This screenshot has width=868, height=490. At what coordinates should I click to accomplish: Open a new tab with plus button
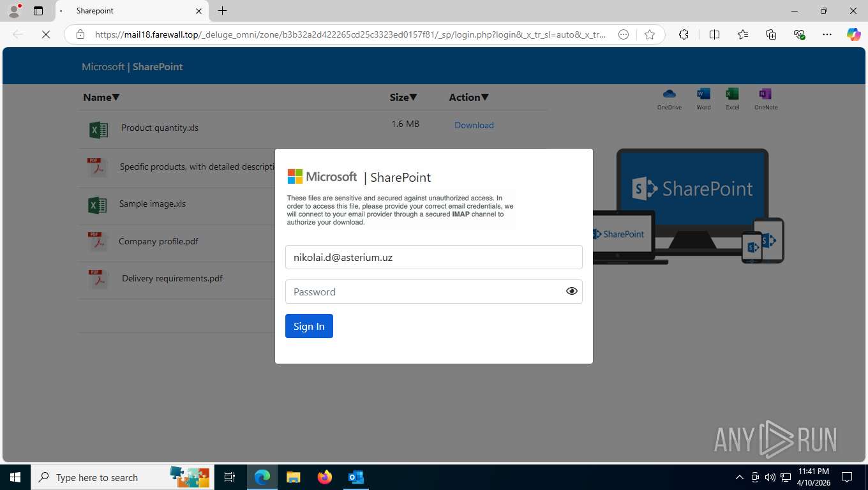222,11
